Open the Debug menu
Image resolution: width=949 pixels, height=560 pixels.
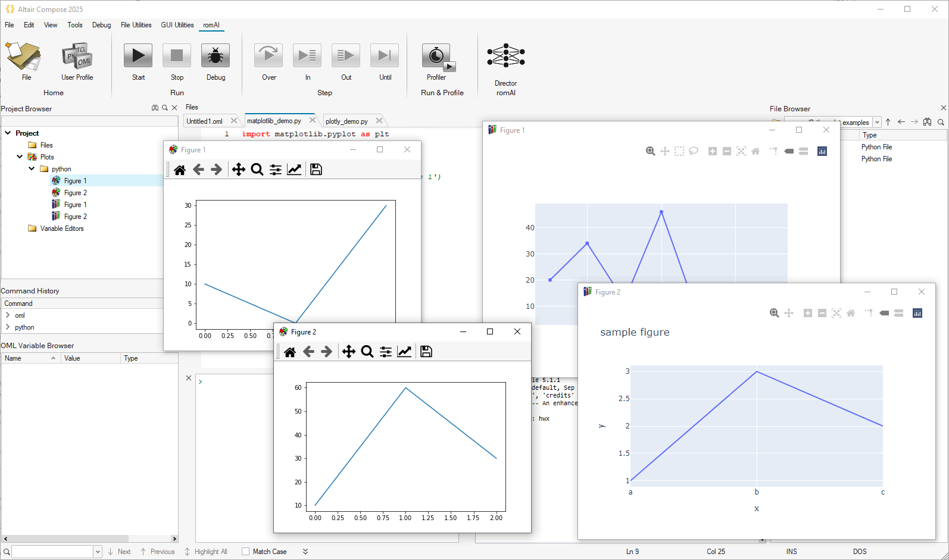[102, 25]
